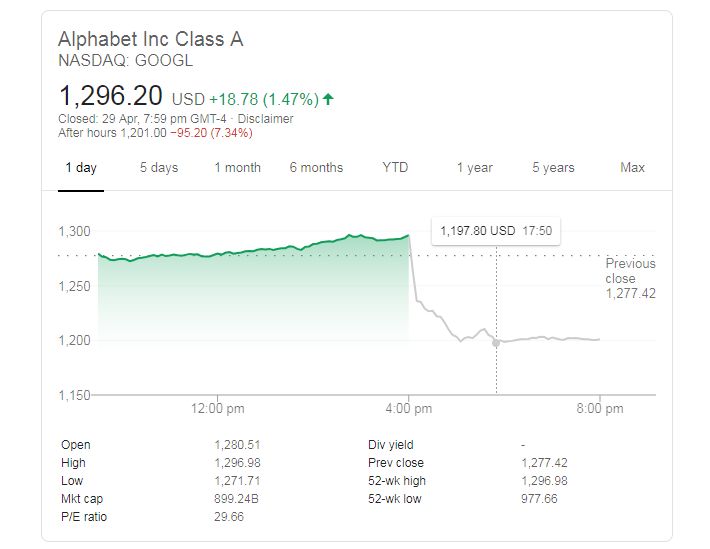Show the 6 months chart view

tap(316, 167)
